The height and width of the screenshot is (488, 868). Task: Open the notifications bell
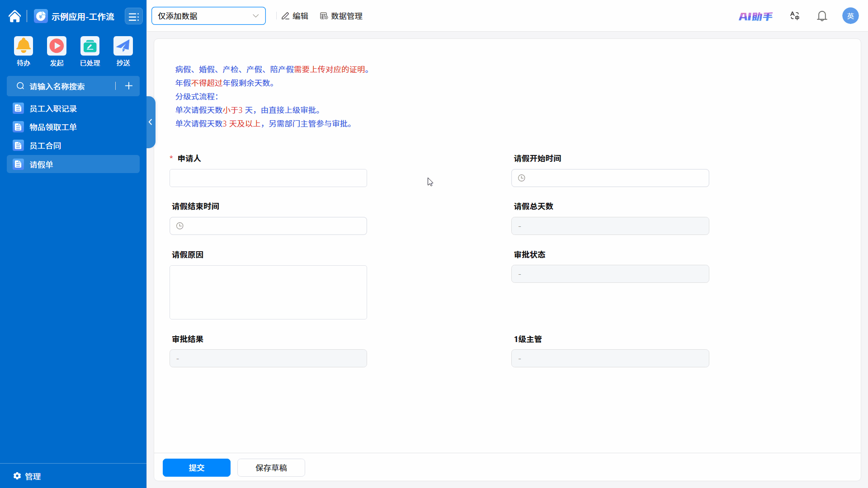pyautogui.click(x=822, y=16)
